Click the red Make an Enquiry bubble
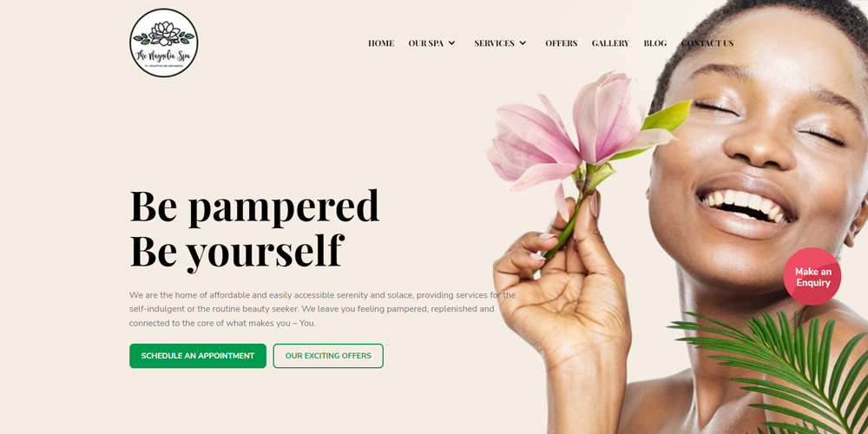 812,276
